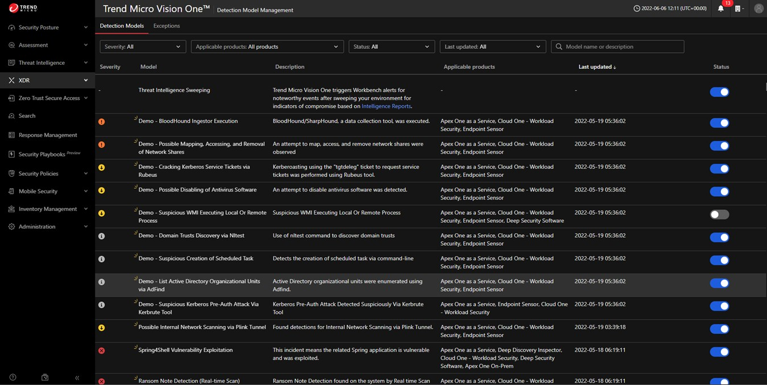
Task: Open the user account avatar menu
Action: point(758,8)
